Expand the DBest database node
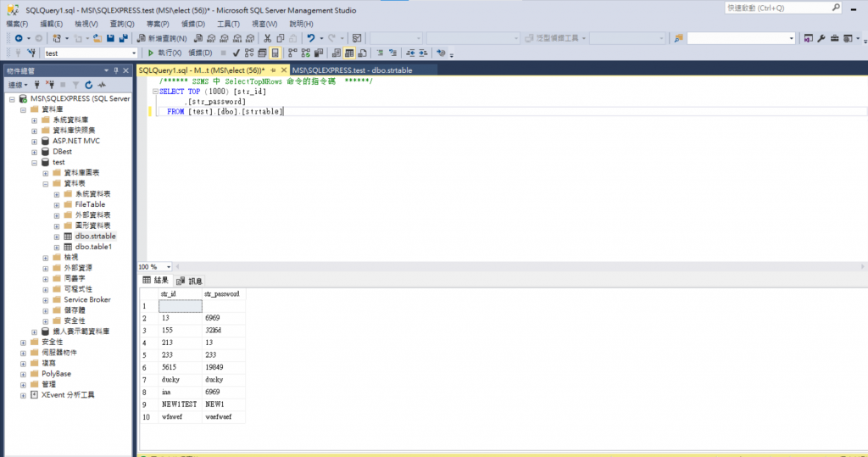This screenshot has height=457, width=868. (34, 153)
